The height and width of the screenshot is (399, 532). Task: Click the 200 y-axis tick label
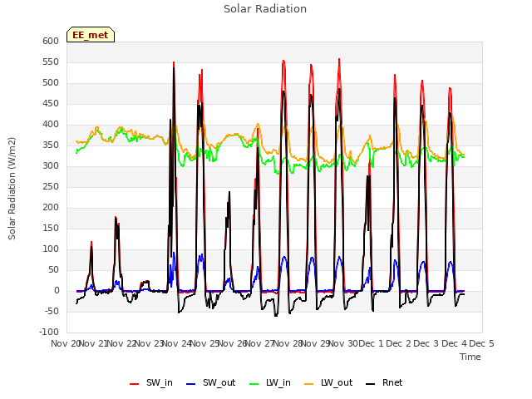click(51, 208)
